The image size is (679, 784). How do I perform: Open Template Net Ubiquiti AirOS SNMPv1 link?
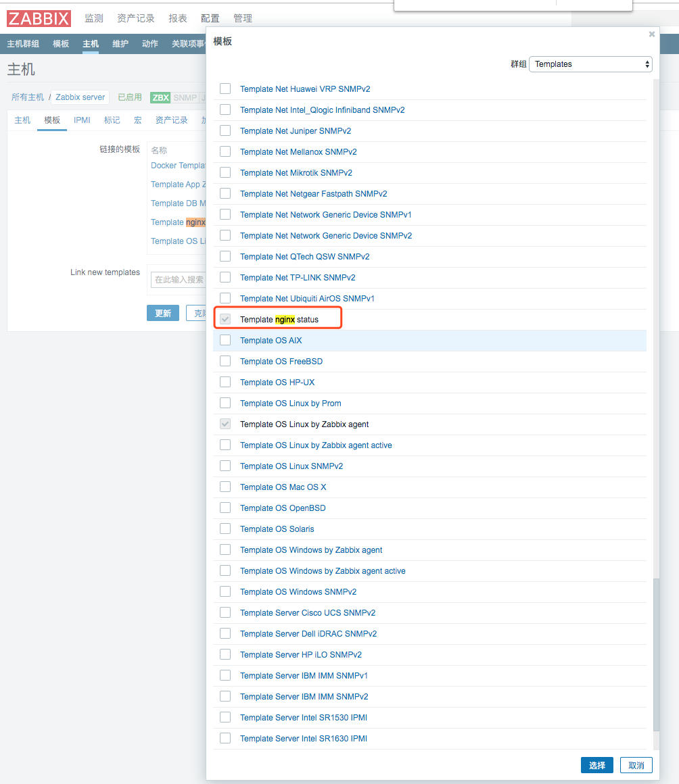(307, 299)
